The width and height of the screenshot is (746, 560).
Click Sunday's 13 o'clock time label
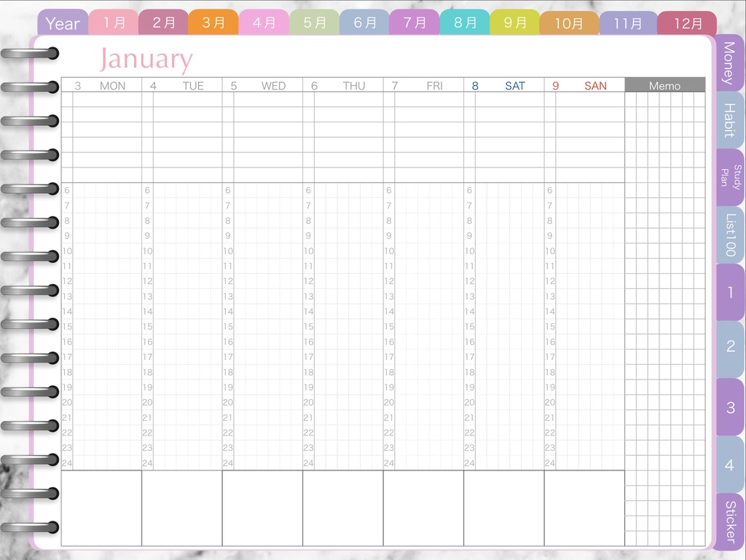[549, 296]
